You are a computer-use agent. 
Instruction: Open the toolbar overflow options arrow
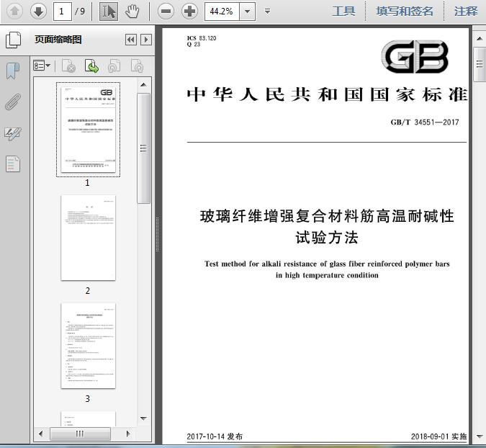coord(267,12)
